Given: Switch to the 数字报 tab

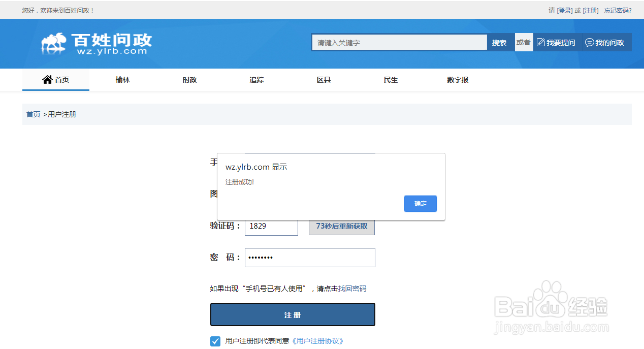Looking at the screenshot, I should click(458, 80).
